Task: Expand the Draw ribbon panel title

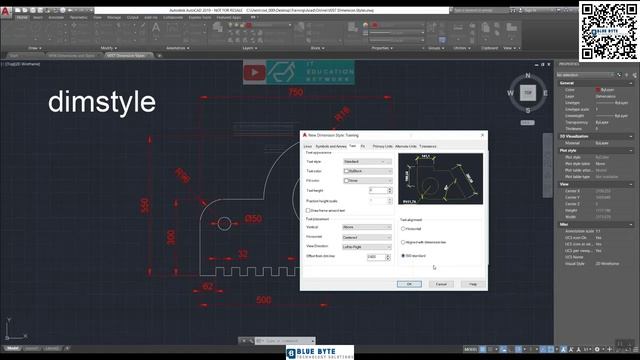Action: coord(35,48)
